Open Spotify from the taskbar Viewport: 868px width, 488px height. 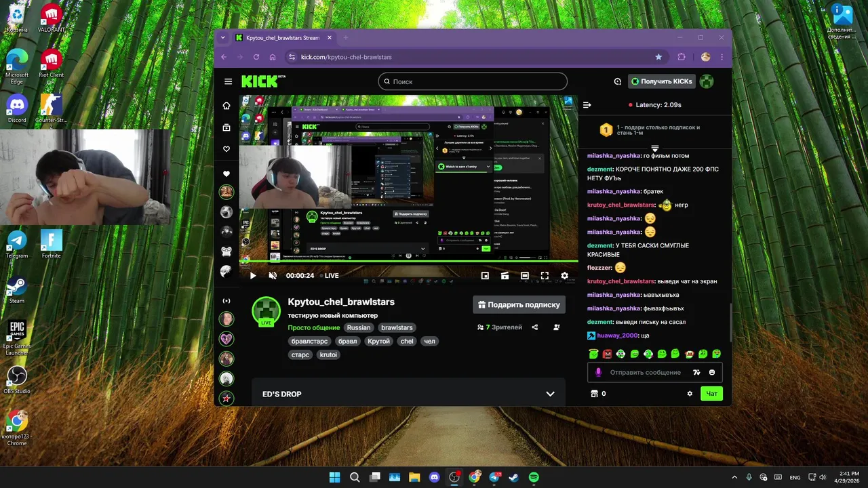point(534,477)
